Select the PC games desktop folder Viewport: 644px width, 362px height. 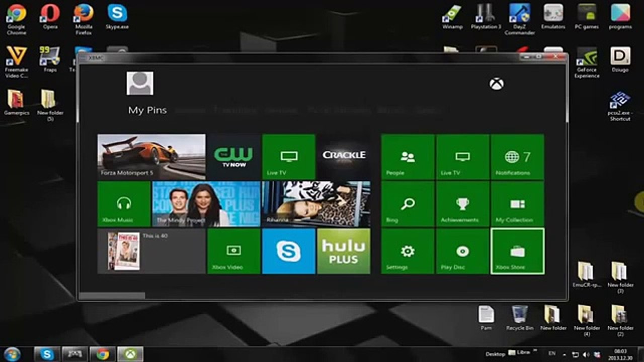[587, 16]
